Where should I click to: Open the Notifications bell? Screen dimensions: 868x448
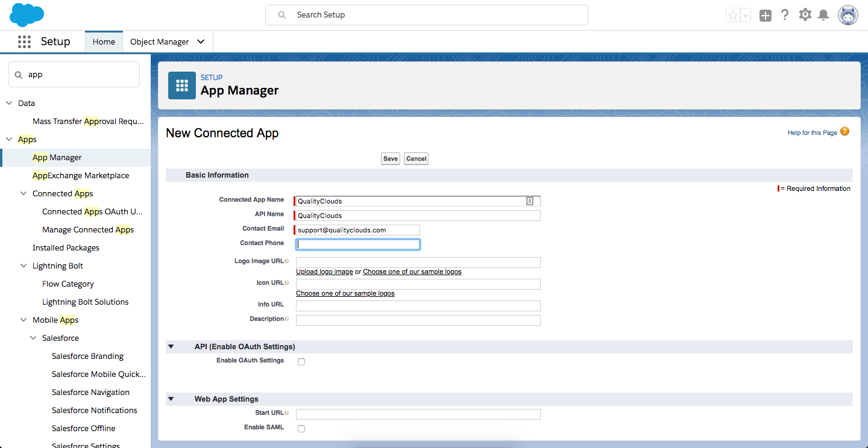823,15
